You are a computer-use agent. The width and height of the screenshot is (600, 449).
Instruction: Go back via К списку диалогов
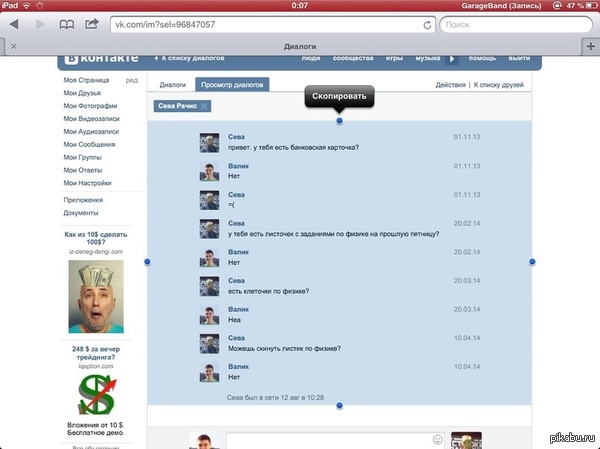[192, 60]
